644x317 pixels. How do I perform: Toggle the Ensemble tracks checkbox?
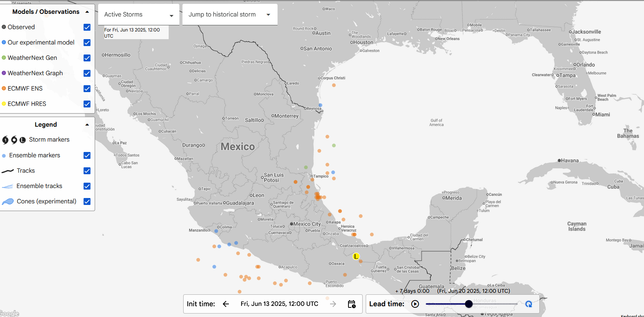pyautogui.click(x=87, y=186)
